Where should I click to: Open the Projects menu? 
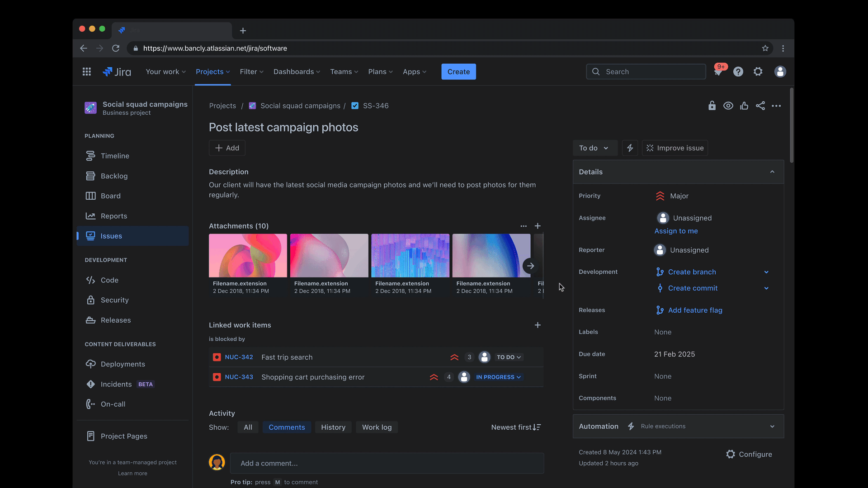[212, 72]
